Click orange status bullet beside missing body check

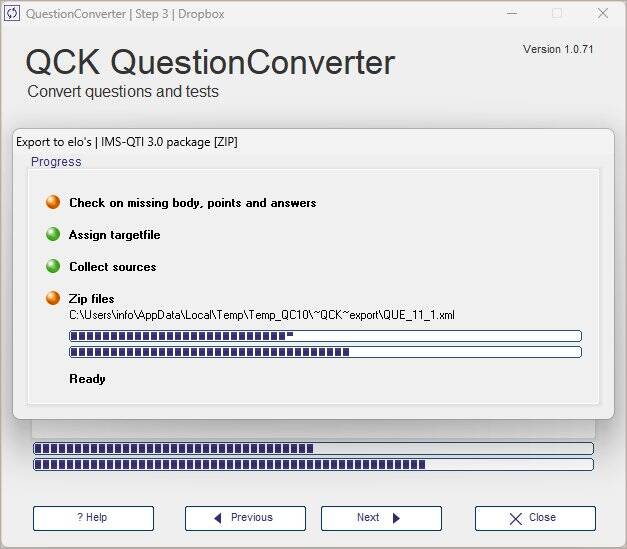53,202
